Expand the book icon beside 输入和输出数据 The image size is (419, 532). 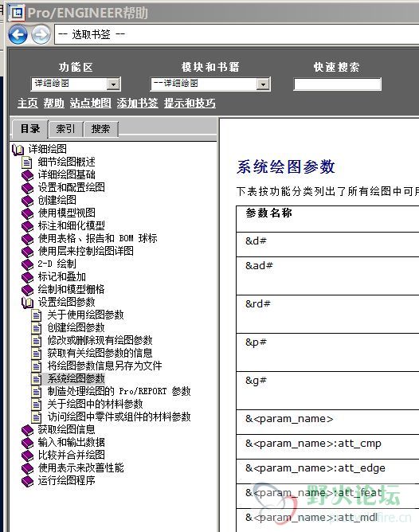tap(27, 443)
